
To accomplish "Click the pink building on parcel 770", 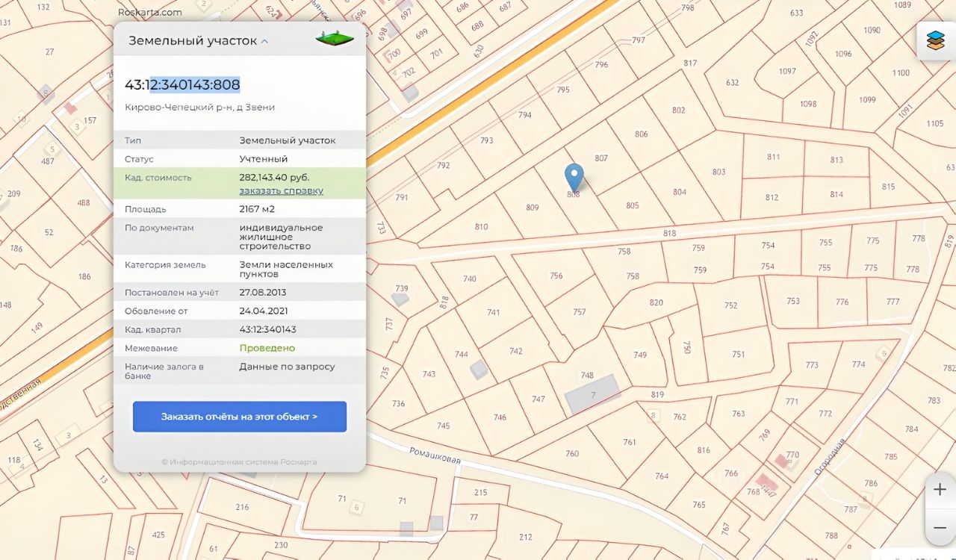I will tap(783, 461).
